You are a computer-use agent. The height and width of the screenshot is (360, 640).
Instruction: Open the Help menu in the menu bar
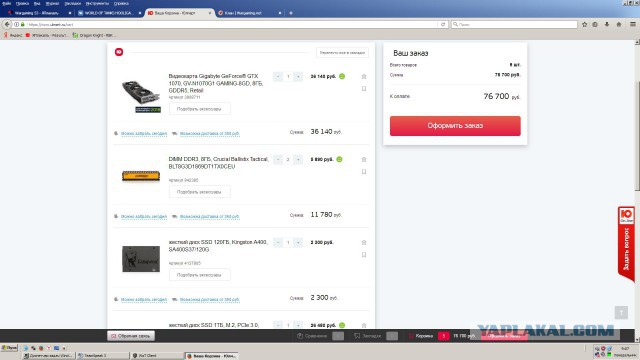click(x=121, y=3)
